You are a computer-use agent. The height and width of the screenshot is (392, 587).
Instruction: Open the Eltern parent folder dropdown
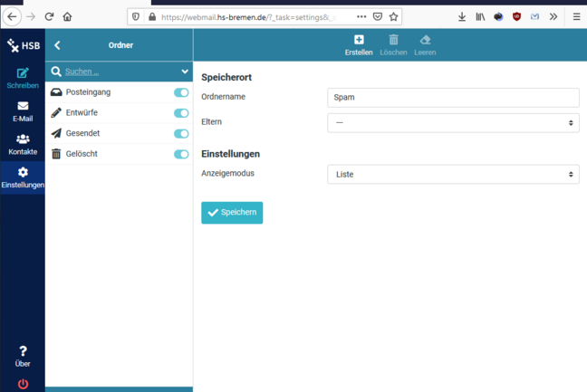click(453, 122)
